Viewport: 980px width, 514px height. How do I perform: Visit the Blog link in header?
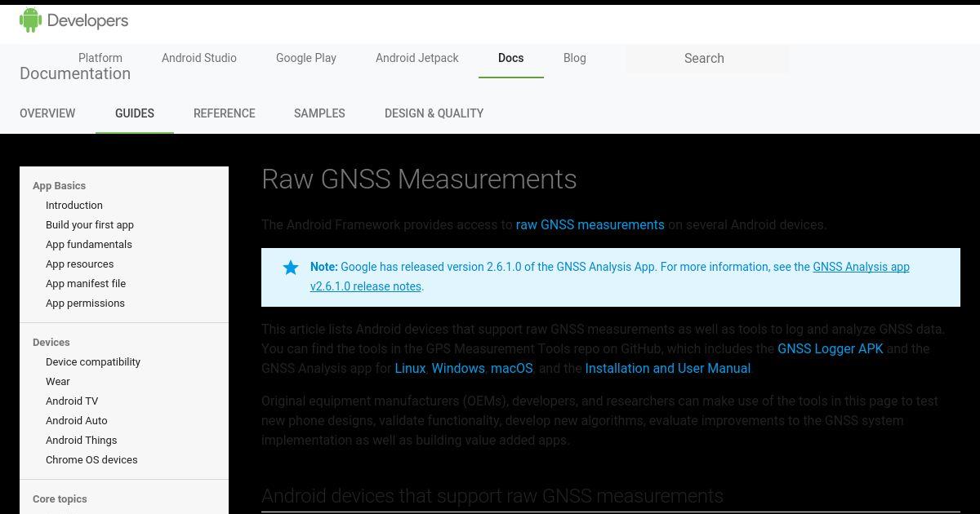[575, 58]
